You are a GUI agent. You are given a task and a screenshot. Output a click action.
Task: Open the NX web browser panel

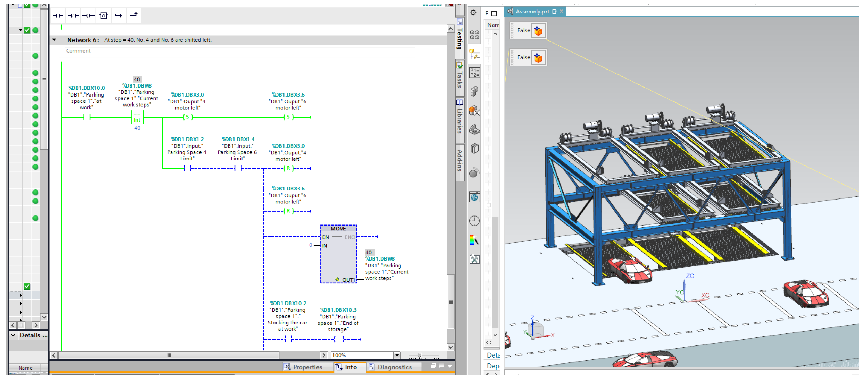(x=474, y=197)
